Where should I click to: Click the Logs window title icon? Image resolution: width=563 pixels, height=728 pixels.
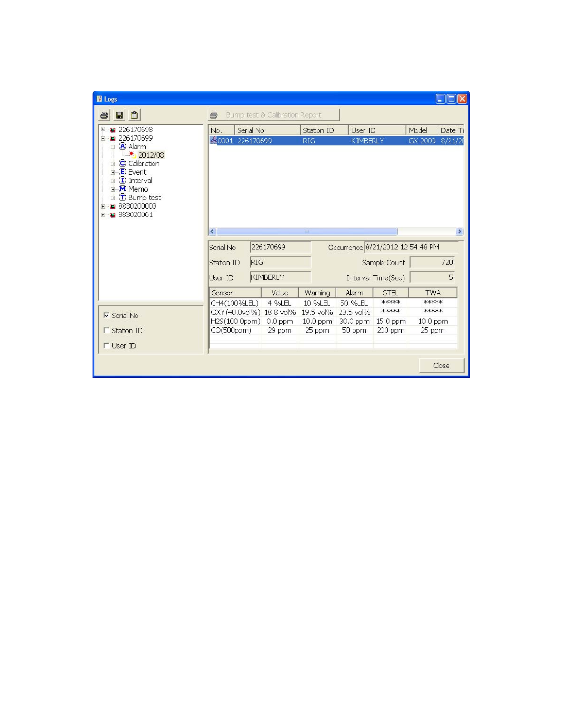point(99,99)
